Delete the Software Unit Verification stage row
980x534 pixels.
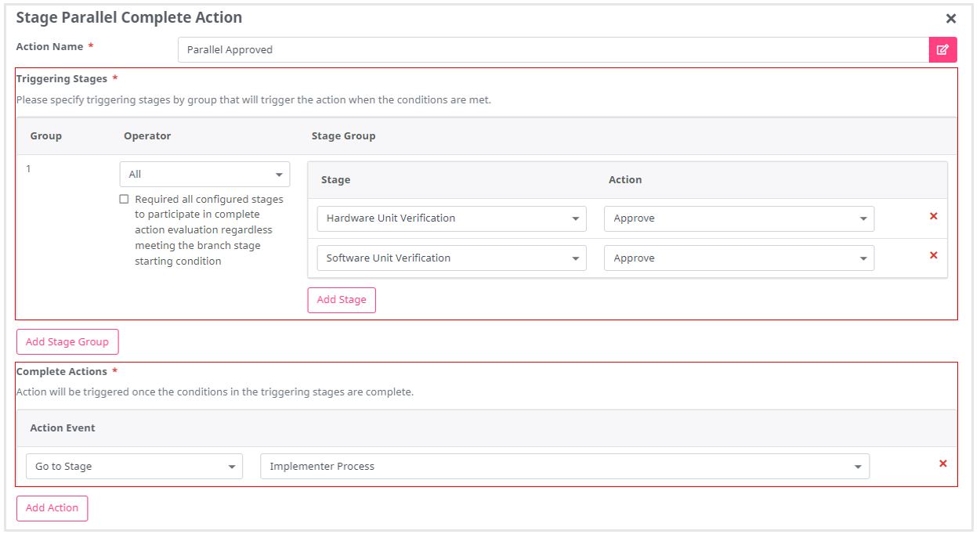(x=933, y=255)
